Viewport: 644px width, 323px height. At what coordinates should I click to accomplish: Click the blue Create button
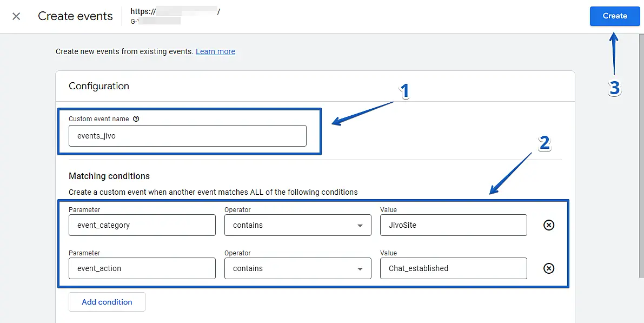(615, 16)
